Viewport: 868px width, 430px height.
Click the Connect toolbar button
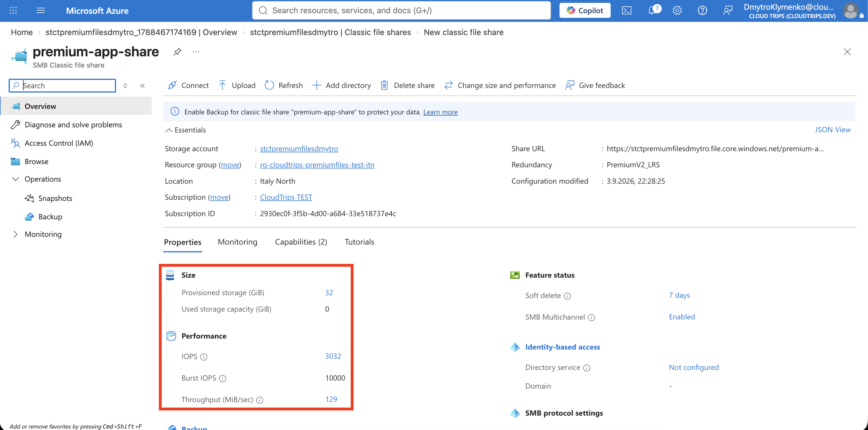(x=188, y=85)
